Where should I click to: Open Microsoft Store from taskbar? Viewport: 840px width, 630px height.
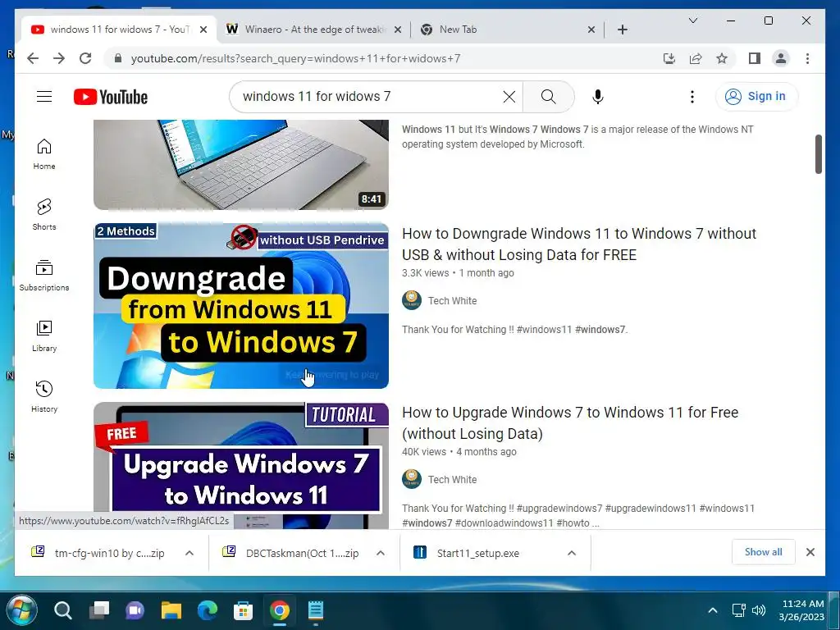pyautogui.click(x=243, y=610)
